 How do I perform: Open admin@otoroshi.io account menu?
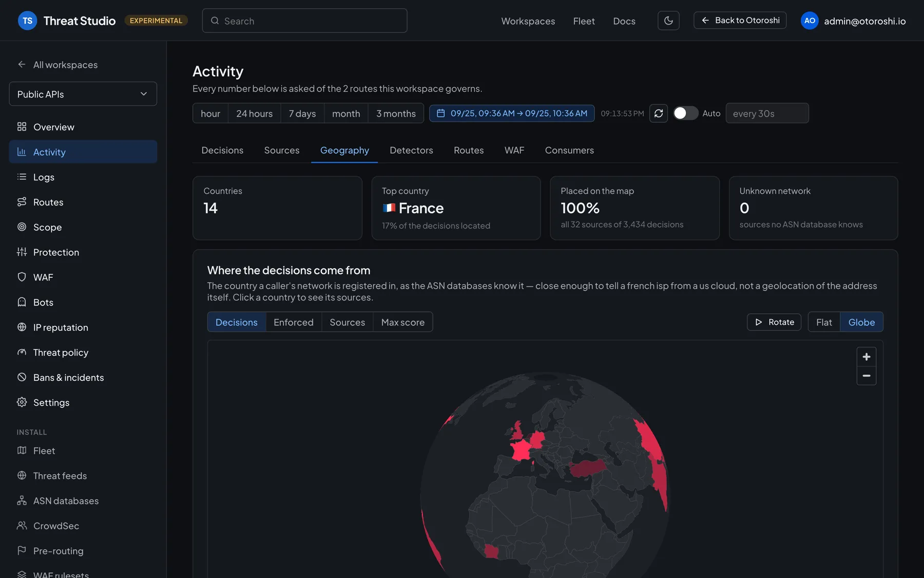pos(853,21)
